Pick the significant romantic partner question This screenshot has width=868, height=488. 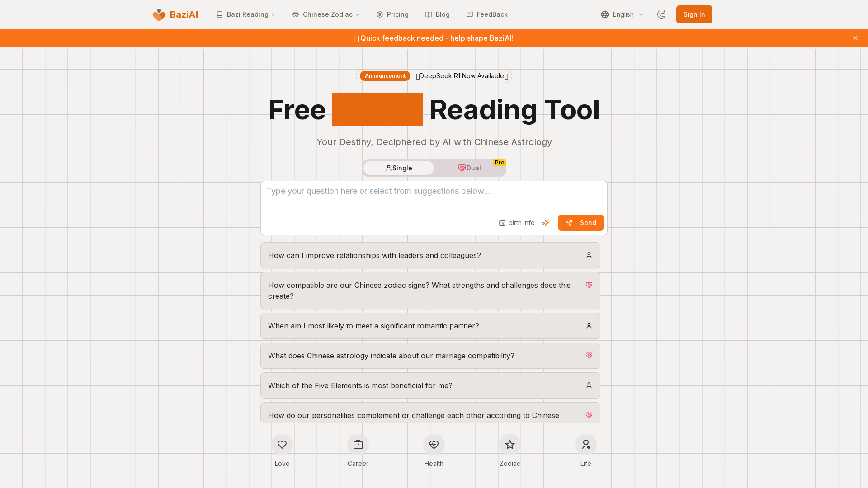pos(430,326)
